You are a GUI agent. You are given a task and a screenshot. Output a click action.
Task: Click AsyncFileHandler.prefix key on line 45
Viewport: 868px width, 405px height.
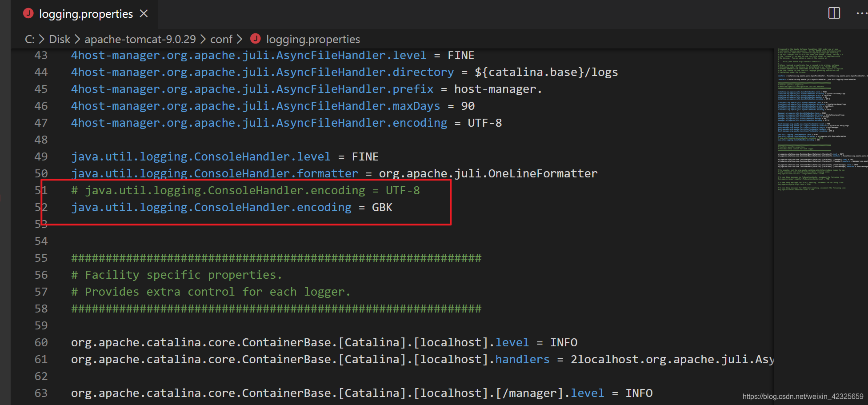252,89
